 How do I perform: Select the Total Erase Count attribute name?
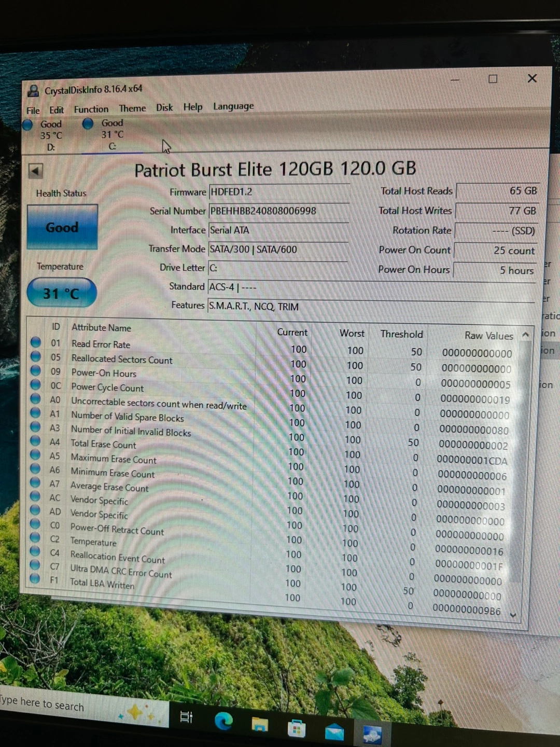(103, 445)
